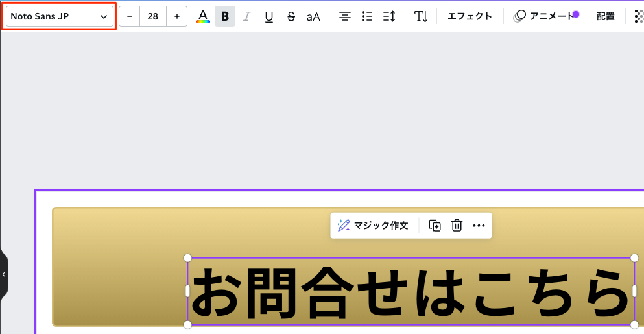The image size is (644, 334).
Task: Open the アニメート animation panel
Action: [x=545, y=16]
